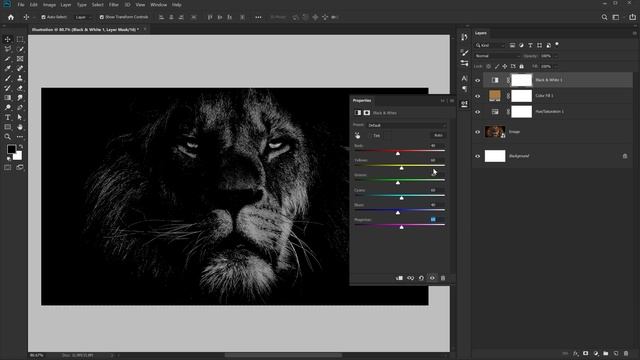Add layer mask from Layers panel bottom
640x360 pixels.
(585, 353)
